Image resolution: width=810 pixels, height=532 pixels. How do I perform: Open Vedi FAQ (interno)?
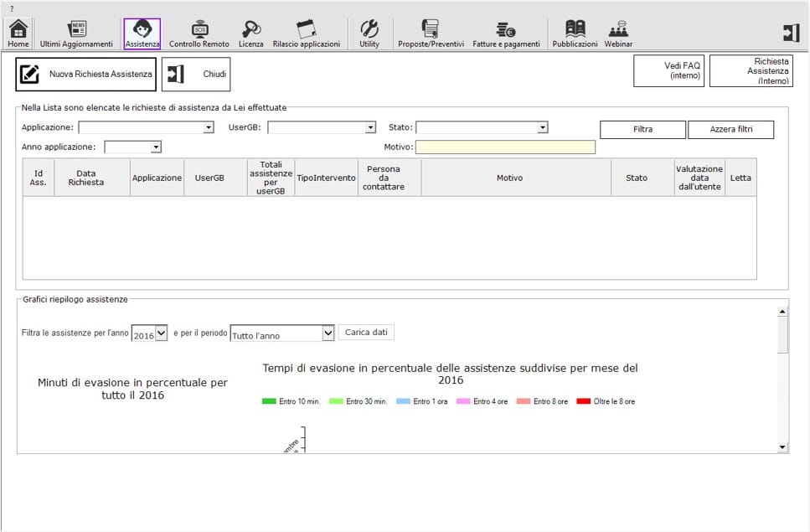(669, 70)
